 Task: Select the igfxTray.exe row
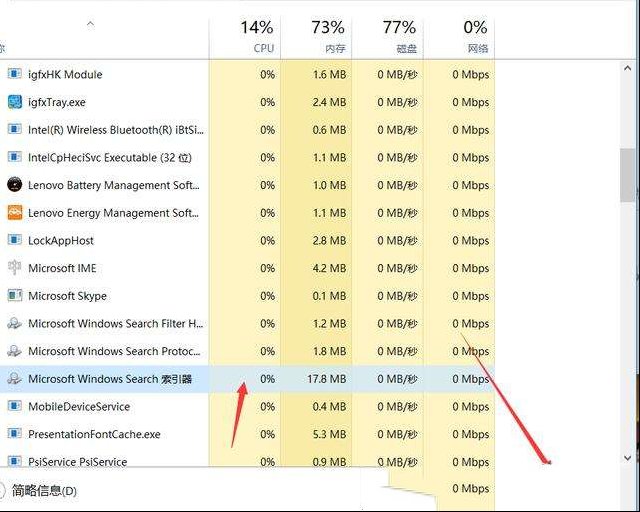point(247,102)
